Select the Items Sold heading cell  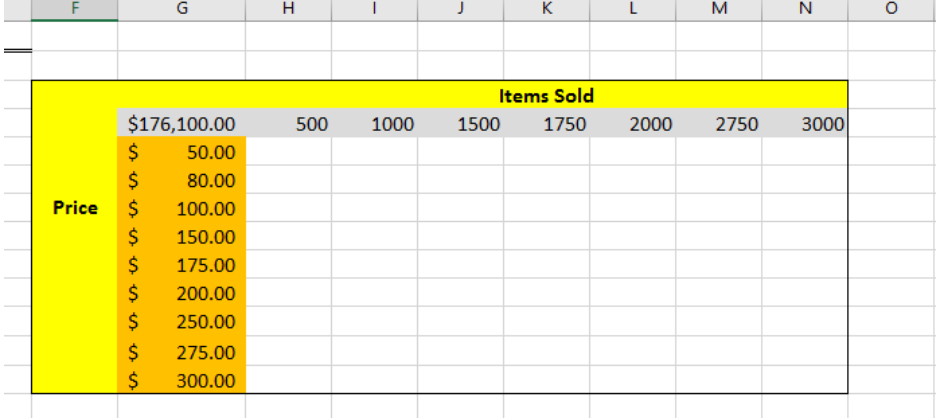[546, 96]
